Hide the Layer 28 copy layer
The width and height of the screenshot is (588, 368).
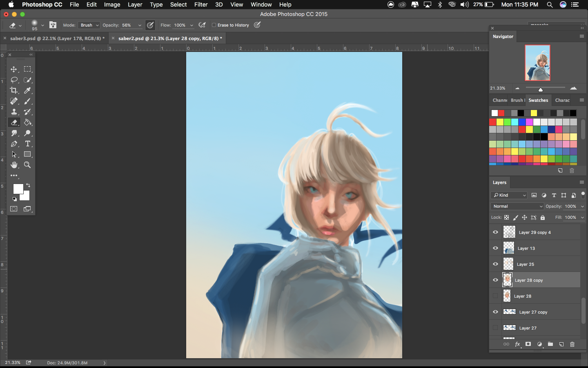tap(495, 280)
